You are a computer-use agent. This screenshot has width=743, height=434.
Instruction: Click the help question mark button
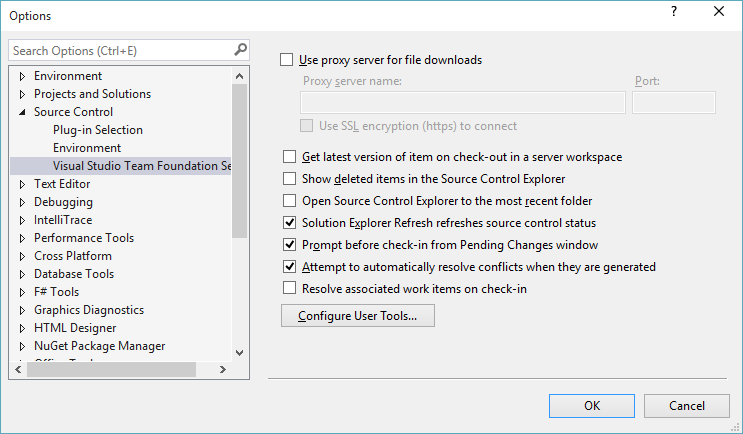[673, 13]
